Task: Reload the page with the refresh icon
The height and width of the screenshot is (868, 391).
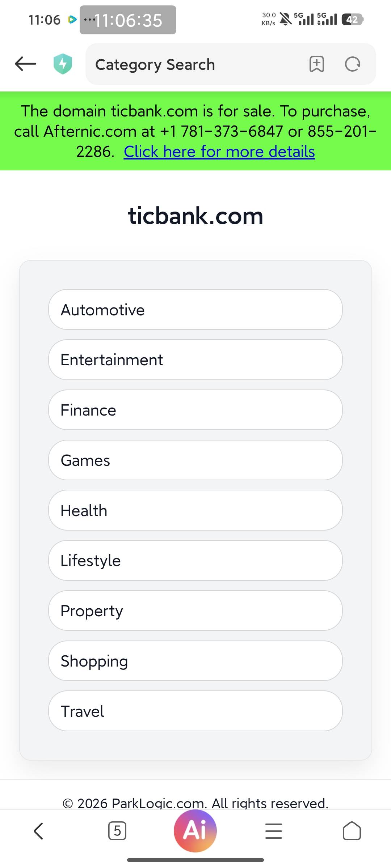Action: [352, 64]
